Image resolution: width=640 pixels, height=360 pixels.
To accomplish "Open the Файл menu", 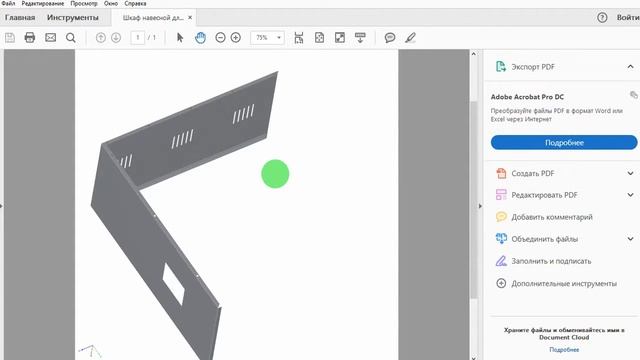I will pyautogui.click(x=8, y=3).
